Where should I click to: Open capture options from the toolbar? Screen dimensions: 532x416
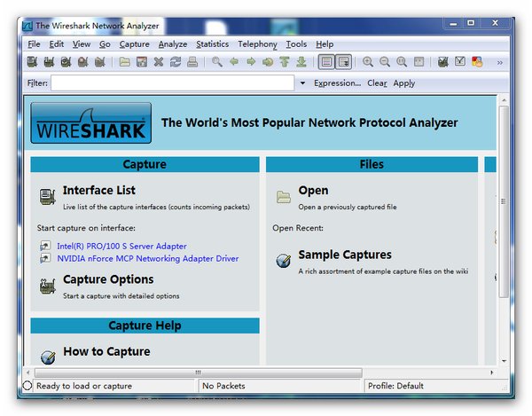(x=49, y=62)
